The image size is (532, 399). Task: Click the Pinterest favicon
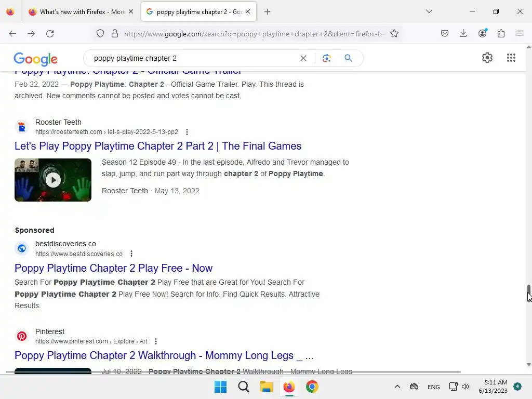coord(22,336)
